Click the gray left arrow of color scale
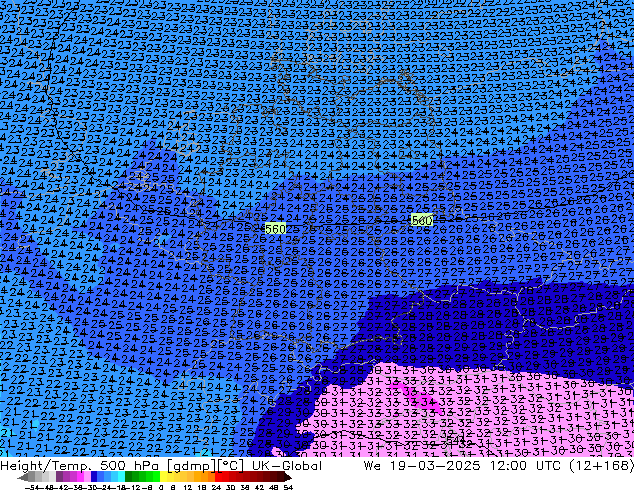The height and width of the screenshot is (490, 634). [x=23, y=477]
